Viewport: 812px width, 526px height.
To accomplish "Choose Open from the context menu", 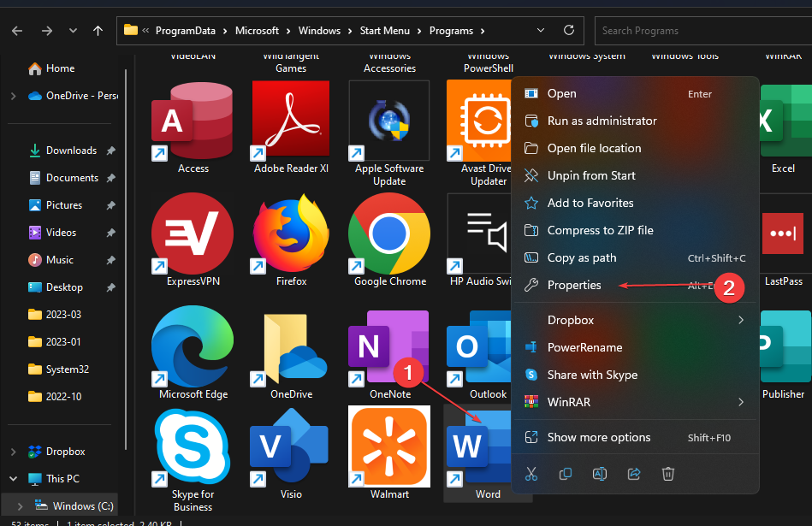I will pyautogui.click(x=636, y=94).
